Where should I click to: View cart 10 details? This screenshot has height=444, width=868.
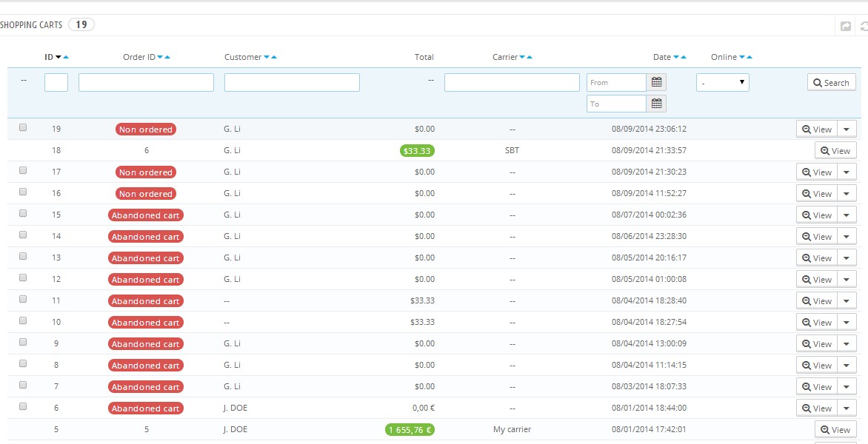click(817, 323)
